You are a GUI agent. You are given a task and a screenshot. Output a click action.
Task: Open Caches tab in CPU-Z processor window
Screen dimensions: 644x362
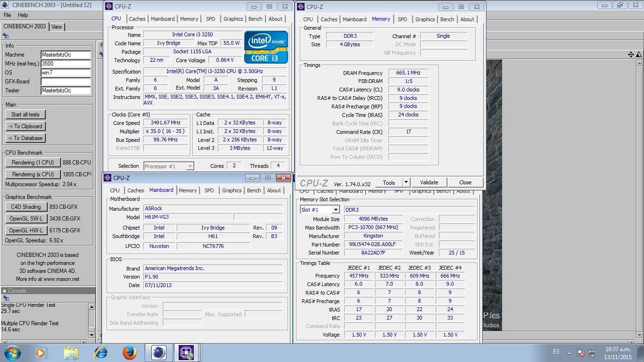[x=137, y=19]
